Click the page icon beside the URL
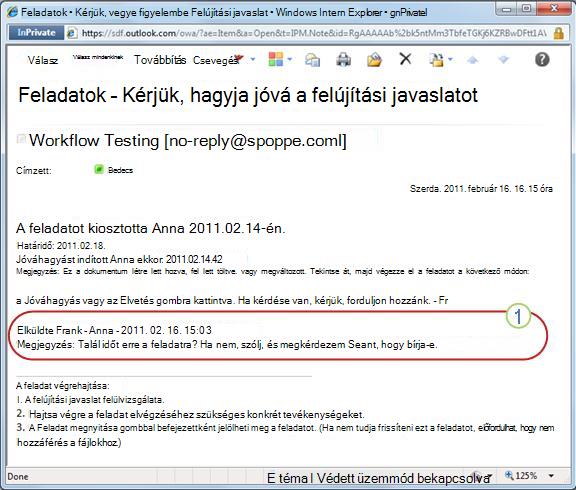The height and width of the screenshot is (490, 576). coord(72,33)
